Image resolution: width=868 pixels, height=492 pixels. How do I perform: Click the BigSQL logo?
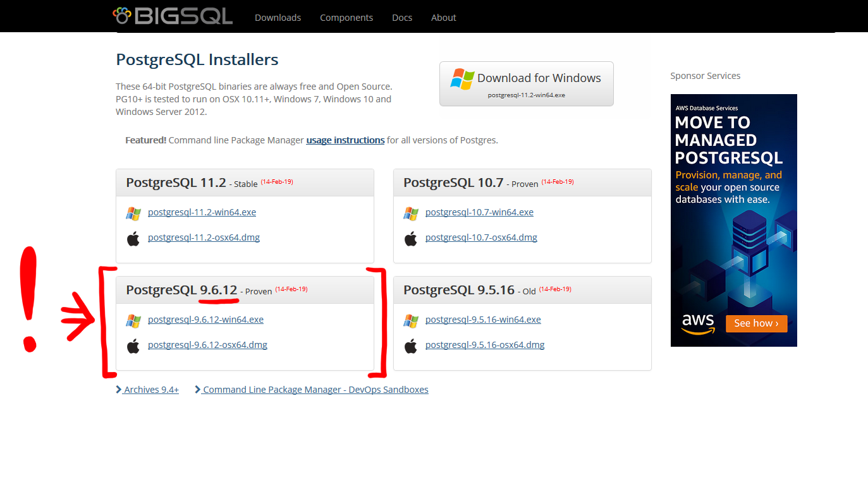tap(173, 16)
